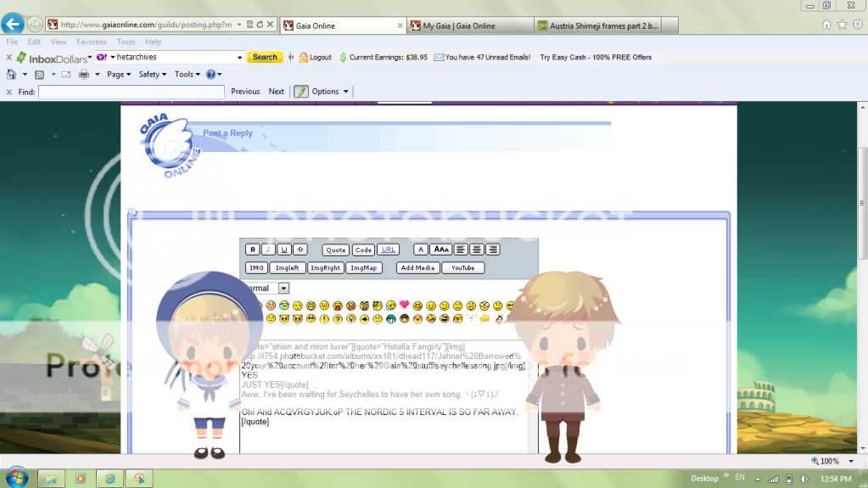Center align text in editor

tap(477, 250)
